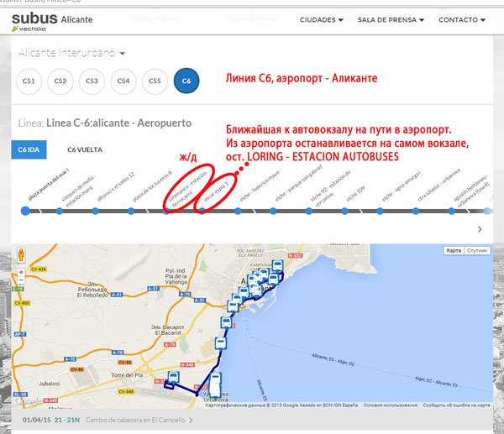Choose the C53 line circle
This screenshot has height=434, width=504.
click(92, 81)
